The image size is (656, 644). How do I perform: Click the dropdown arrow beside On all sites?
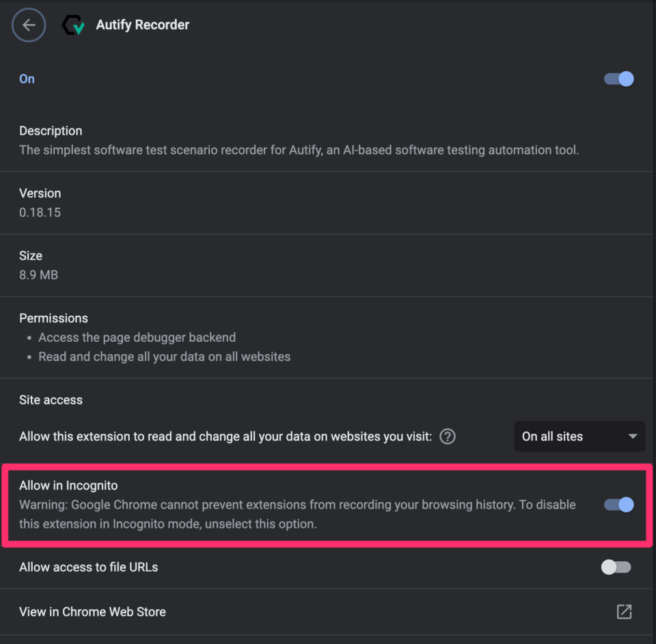click(x=632, y=436)
